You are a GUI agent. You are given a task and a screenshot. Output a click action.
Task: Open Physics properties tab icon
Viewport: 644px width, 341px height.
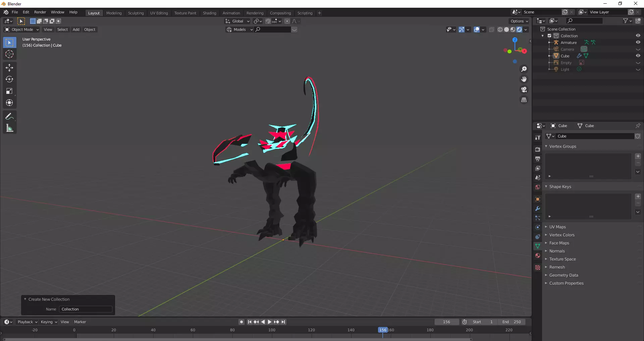pyautogui.click(x=538, y=227)
